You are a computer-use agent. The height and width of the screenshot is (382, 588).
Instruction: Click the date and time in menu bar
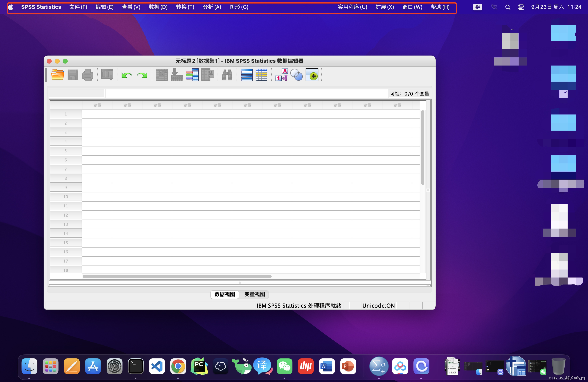pyautogui.click(x=556, y=7)
